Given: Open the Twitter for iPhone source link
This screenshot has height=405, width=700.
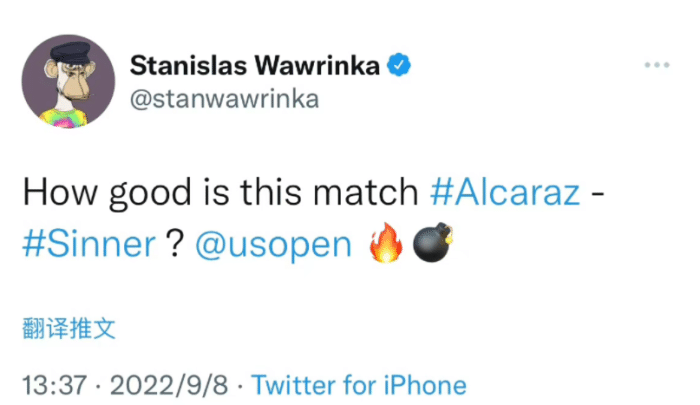Looking at the screenshot, I should tap(358, 385).
